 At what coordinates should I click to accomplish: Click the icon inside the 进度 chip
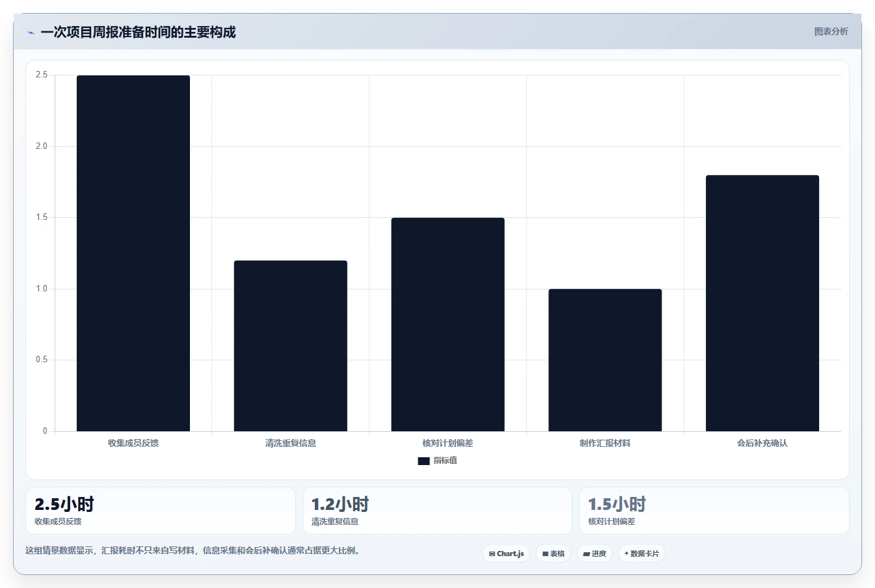586,554
